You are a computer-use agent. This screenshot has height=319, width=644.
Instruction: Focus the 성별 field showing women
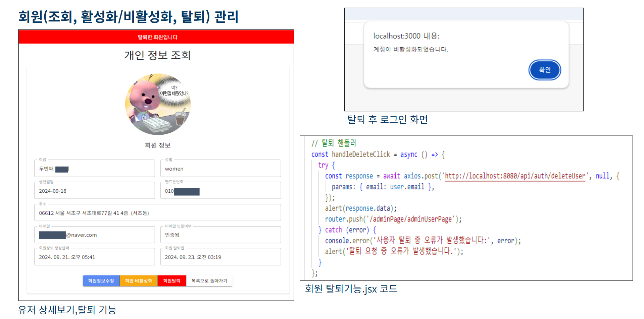point(220,169)
